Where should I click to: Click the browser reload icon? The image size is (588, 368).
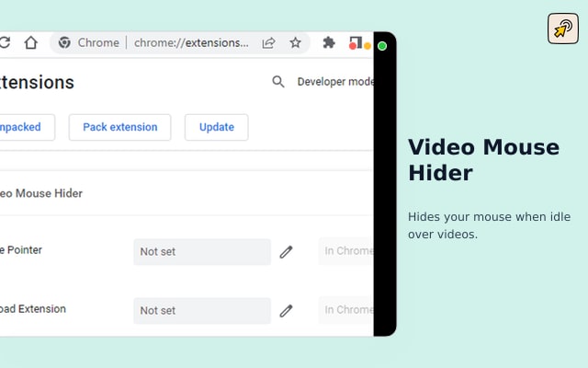(5, 42)
